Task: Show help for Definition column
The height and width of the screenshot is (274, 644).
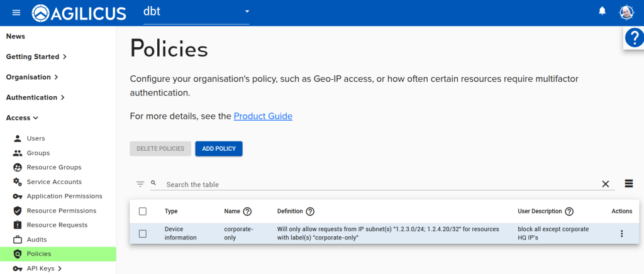Action: point(310,212)
